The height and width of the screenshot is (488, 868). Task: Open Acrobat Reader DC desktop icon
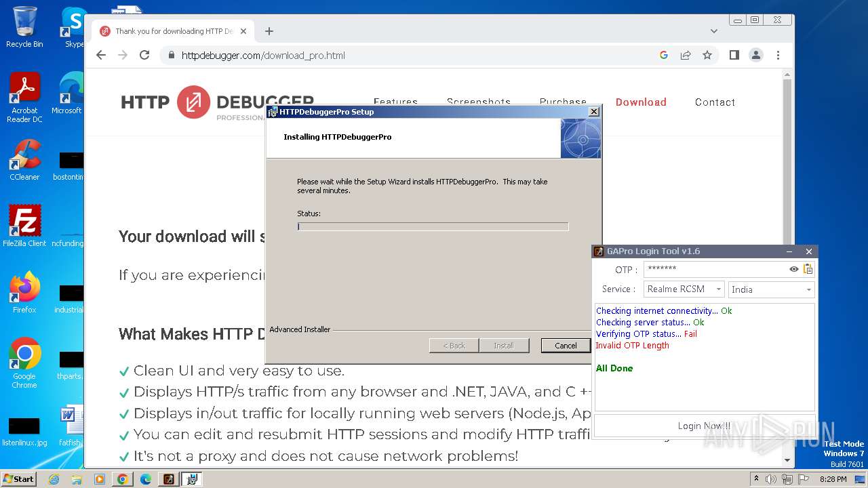(x=24, y=98)
